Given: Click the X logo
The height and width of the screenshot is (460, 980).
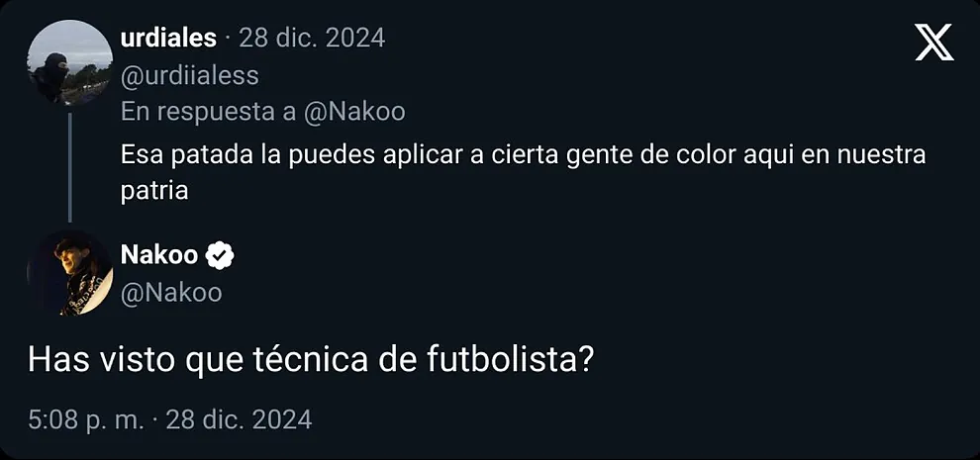Looking at the screenshot, I should pyautogui.click(x=934, y=44).
